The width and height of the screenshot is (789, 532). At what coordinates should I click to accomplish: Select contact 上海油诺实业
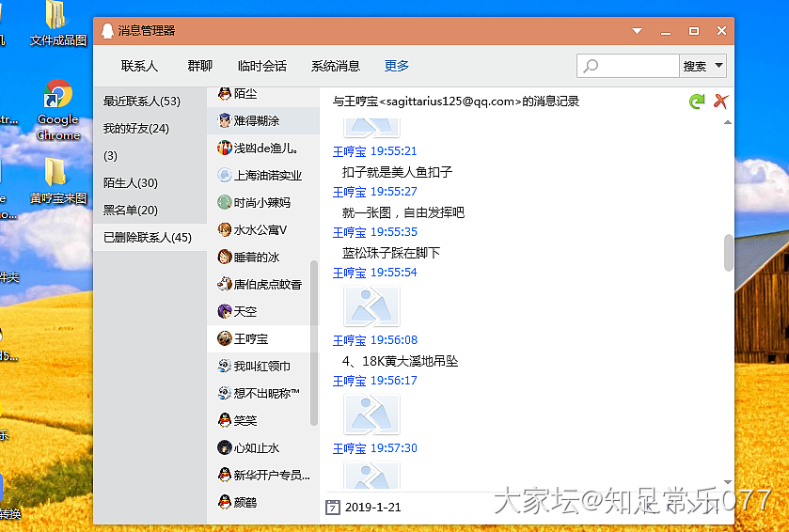click(x=267, y=176)
